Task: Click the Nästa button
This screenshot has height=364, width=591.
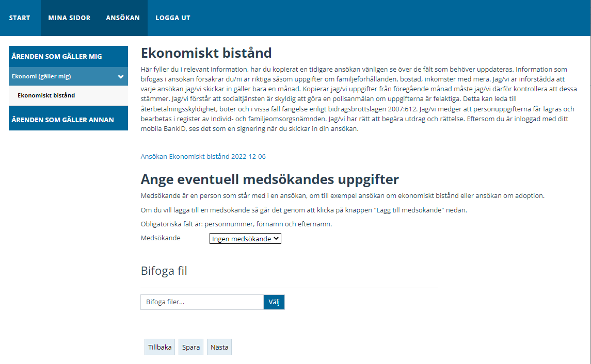Action: [219, 347]
